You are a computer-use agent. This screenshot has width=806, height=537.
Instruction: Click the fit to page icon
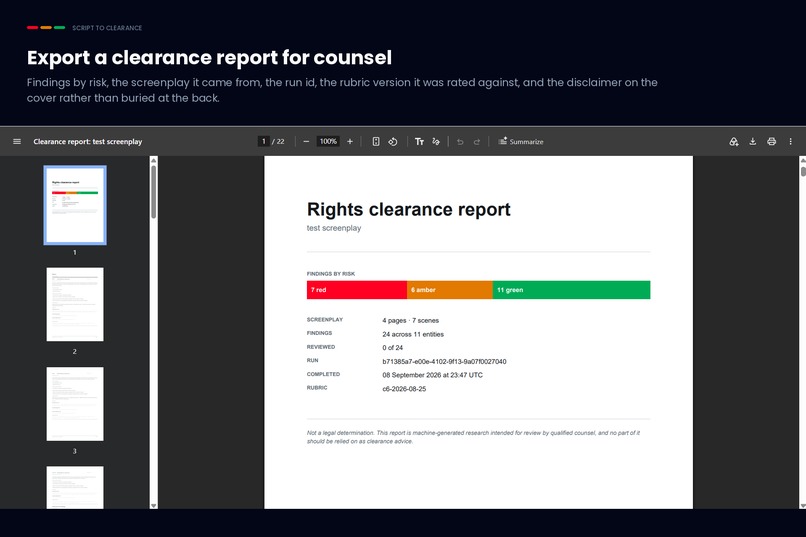tap(376, 141)
